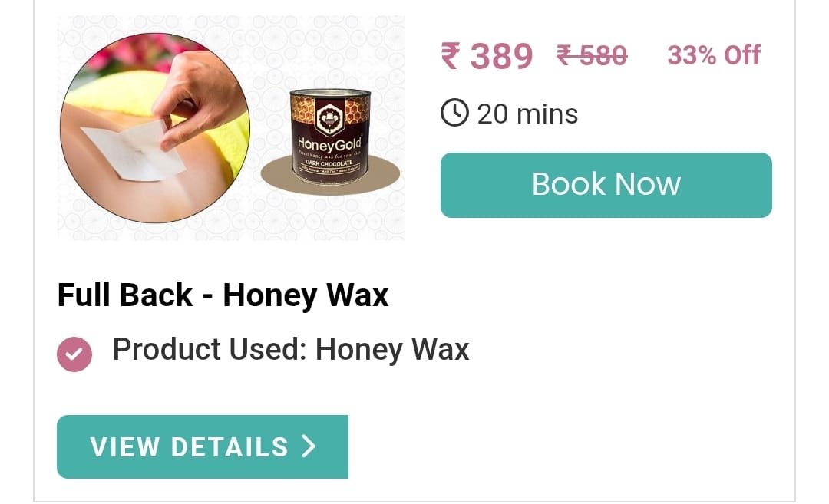Click the 33% Off label
This screenshot has height=504, width=829.
(714, 55)
